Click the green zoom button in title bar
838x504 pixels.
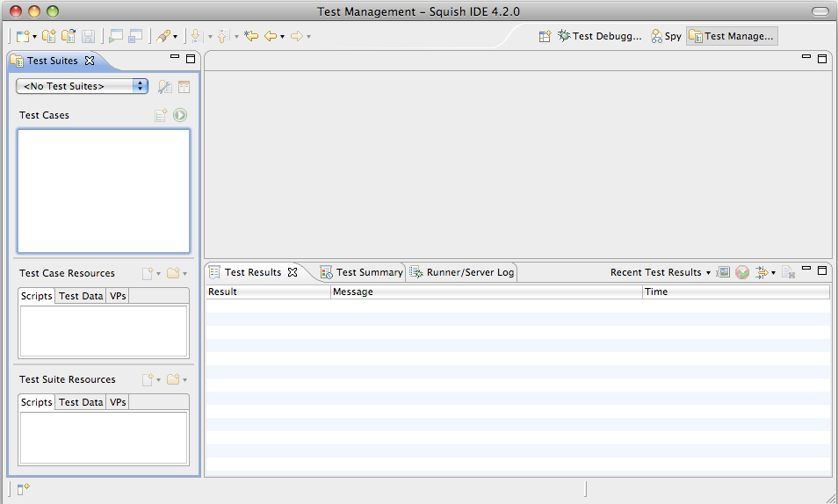[x=53, y=11]
